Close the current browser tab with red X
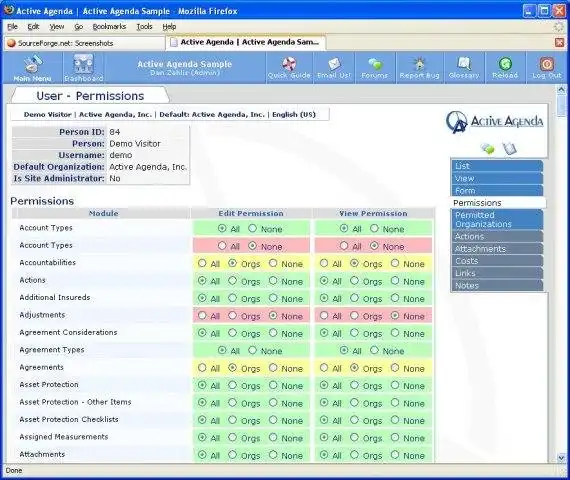Viewport: 570px width, 480px height. [x=559, y=43]
